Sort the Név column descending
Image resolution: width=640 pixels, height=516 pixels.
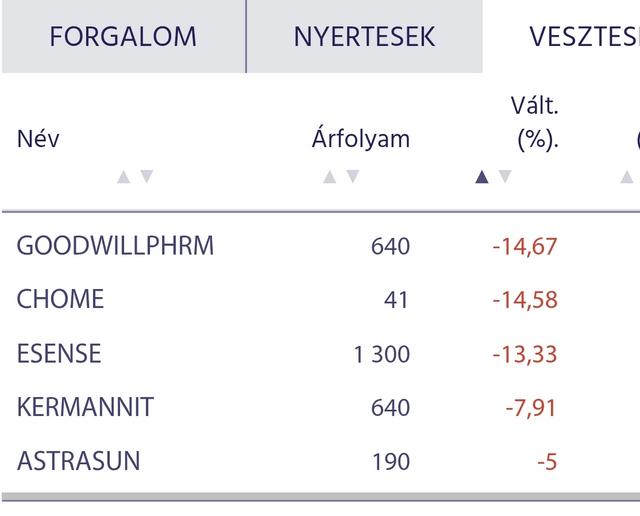point(147,177)
